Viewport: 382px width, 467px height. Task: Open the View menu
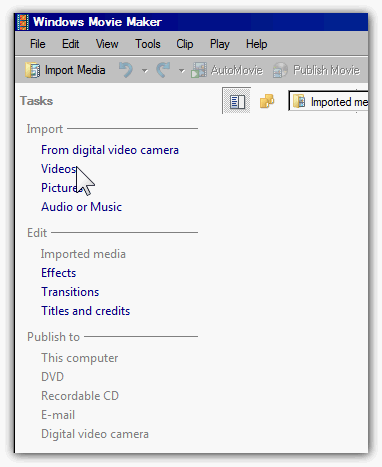click(x=107, y=44)
